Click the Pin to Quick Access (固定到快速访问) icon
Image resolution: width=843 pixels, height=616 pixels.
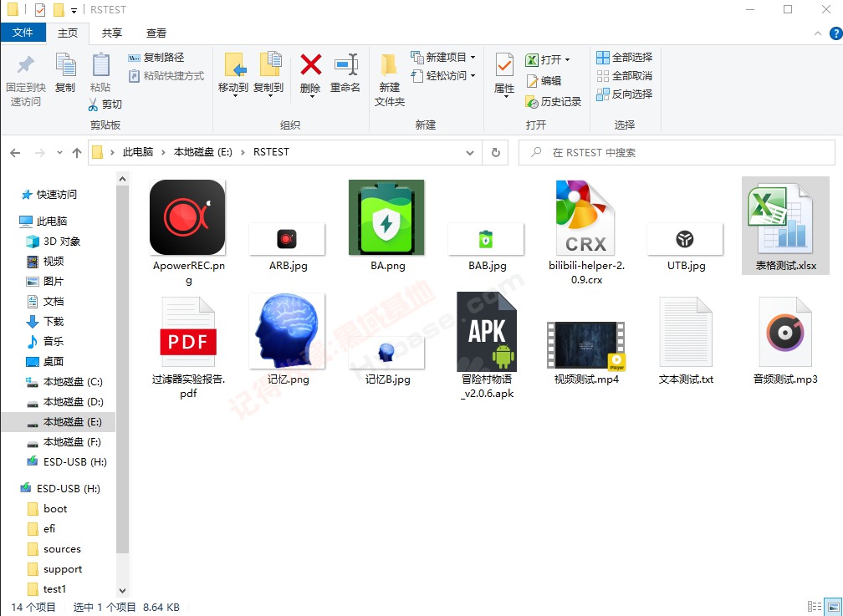tap(25, 65)
